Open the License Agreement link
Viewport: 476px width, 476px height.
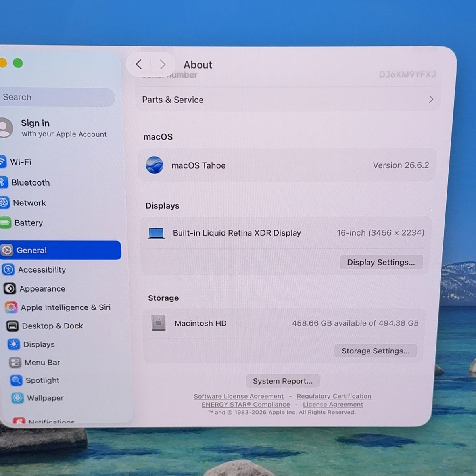coord(333,405)
